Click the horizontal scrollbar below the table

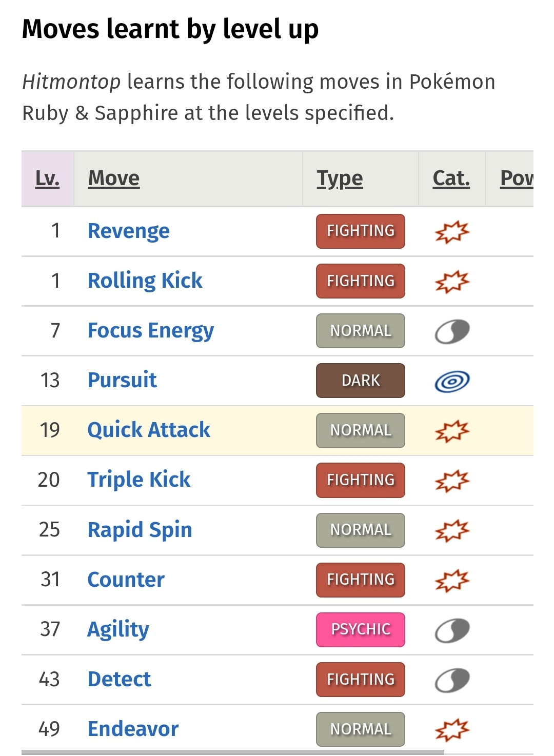point(233,752)
